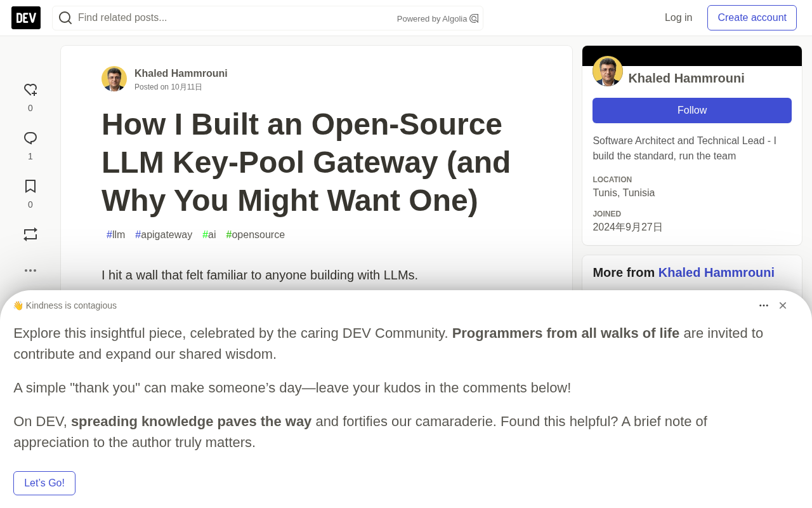The width and height of the screenshot is (812, 508).
Task: Open the #ai tag
Action: (209, 235)
